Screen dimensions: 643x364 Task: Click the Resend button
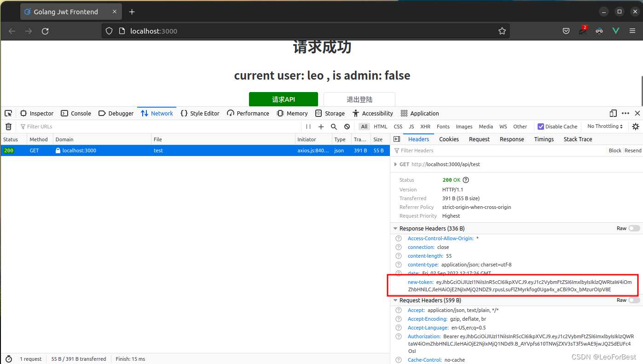(x=633, y=150)
